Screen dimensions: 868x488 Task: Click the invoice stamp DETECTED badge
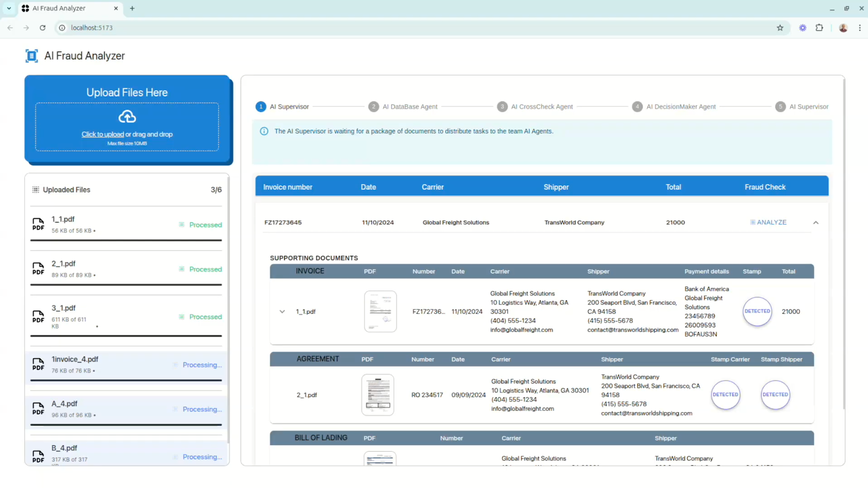tap(757, 312)
